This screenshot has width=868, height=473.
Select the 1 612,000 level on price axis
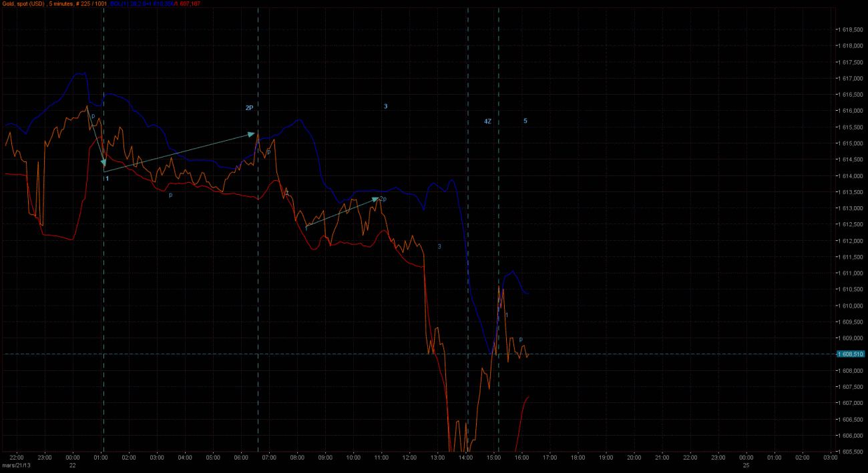point(851,241)
